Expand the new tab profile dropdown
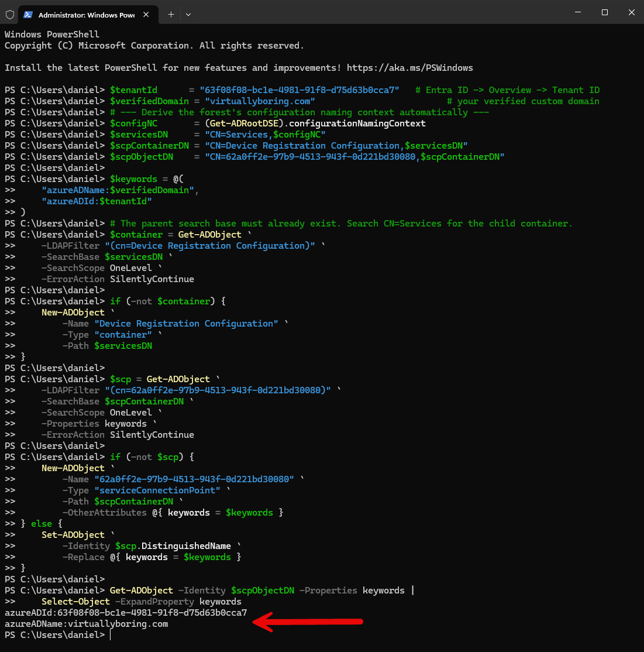This screenshot has width=644, height=652. click(188, 15)
